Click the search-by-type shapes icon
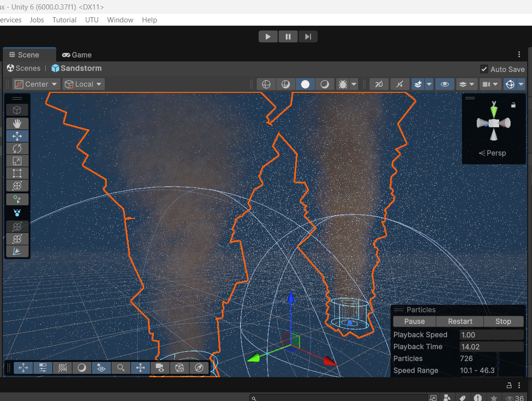This screenshot has width=532, height=401. point(447,398)
